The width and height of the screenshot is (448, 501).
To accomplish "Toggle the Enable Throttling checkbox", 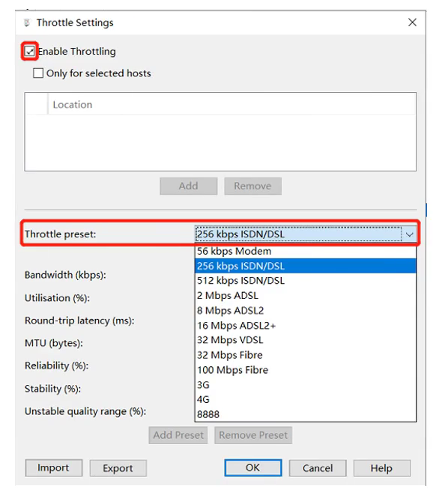I will pyautogui.click(x=30, y=51).
